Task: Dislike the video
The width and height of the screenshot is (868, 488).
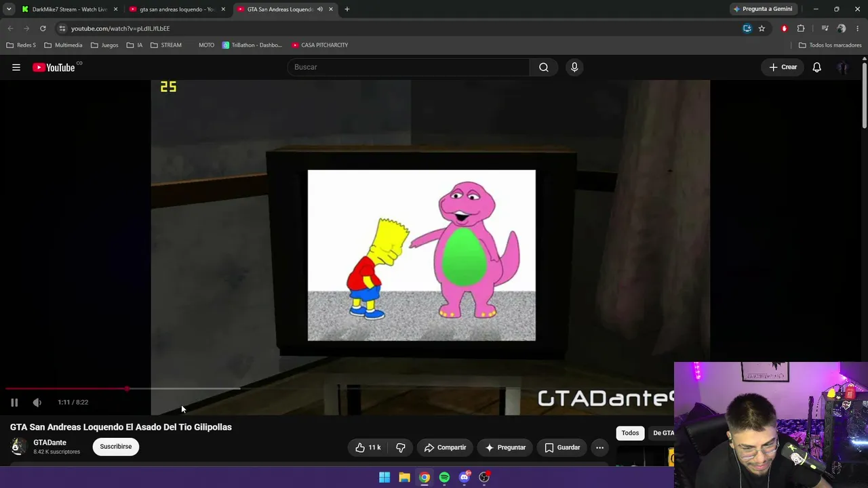Action: point(400,447)
